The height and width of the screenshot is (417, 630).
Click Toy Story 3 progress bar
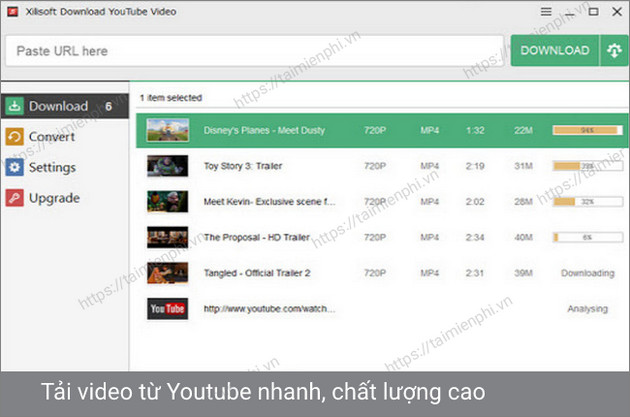point(587,166)
